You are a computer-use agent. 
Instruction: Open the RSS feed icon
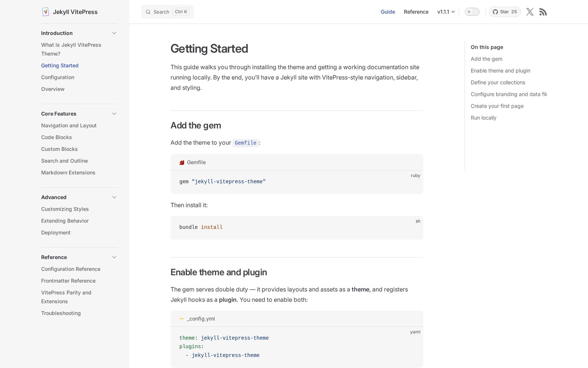[x=543, y=12]
